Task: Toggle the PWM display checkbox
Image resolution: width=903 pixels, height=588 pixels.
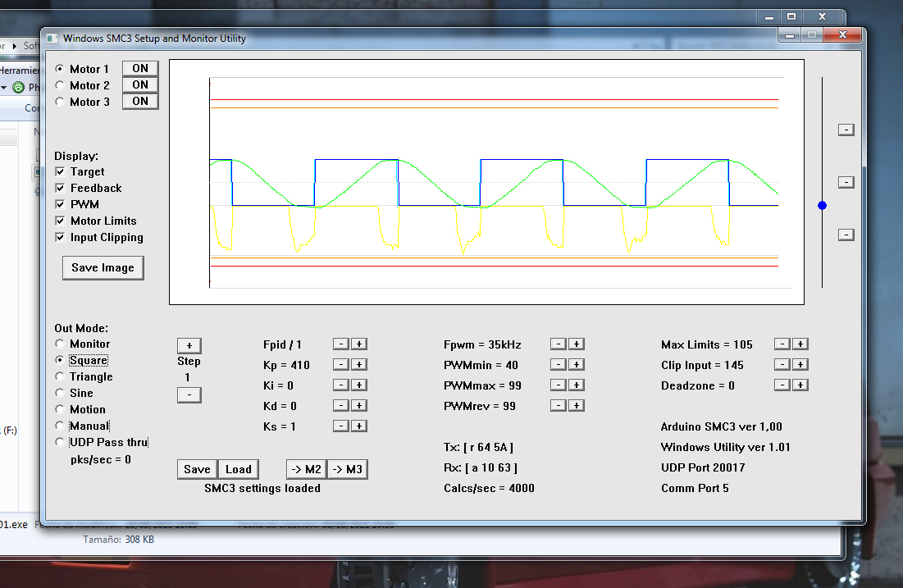Action: pos(60,205)
